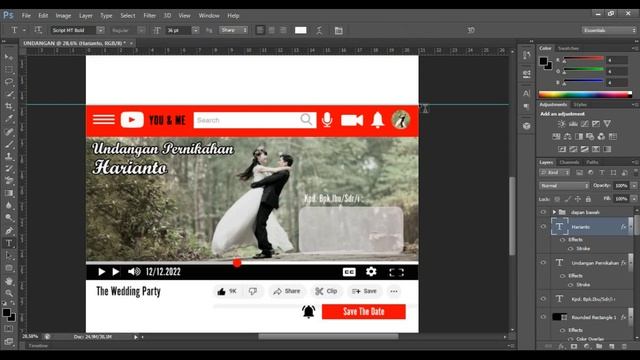Select the Crop tool

(x=9, y=106)
